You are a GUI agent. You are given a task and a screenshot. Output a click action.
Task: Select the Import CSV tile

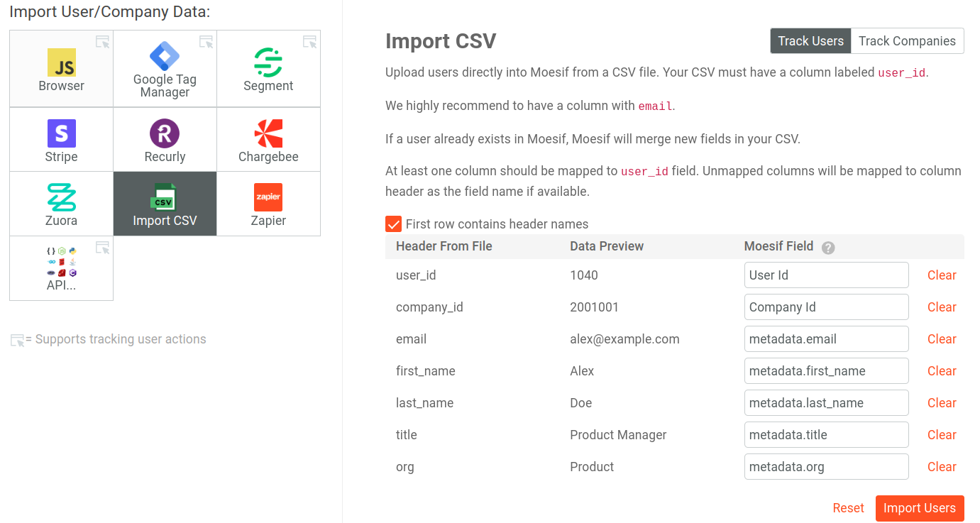click(x=165, y=203)
